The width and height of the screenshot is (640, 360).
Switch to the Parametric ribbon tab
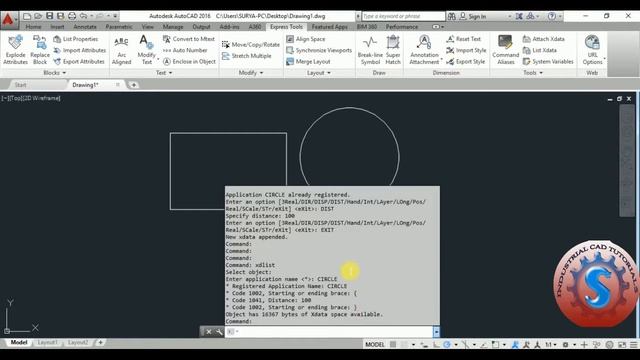click(x=119, y=27)
